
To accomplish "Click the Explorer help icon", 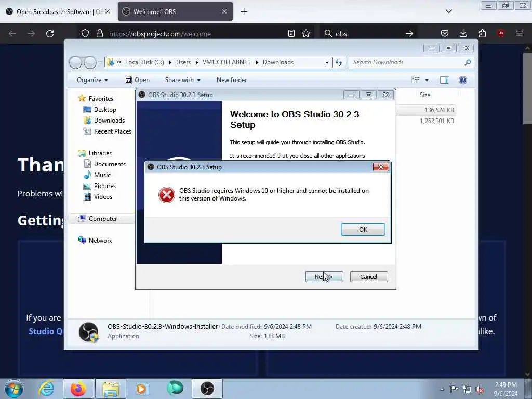I will tap(462, 80).
